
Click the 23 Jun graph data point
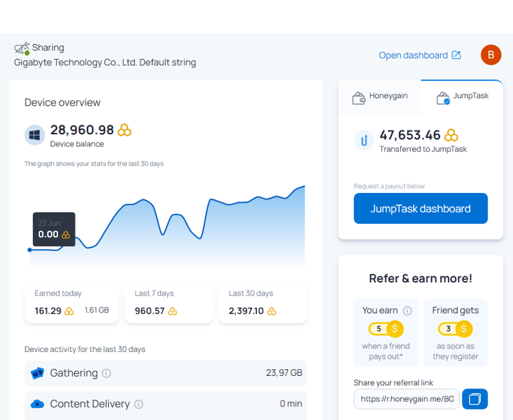click(30, 250)
